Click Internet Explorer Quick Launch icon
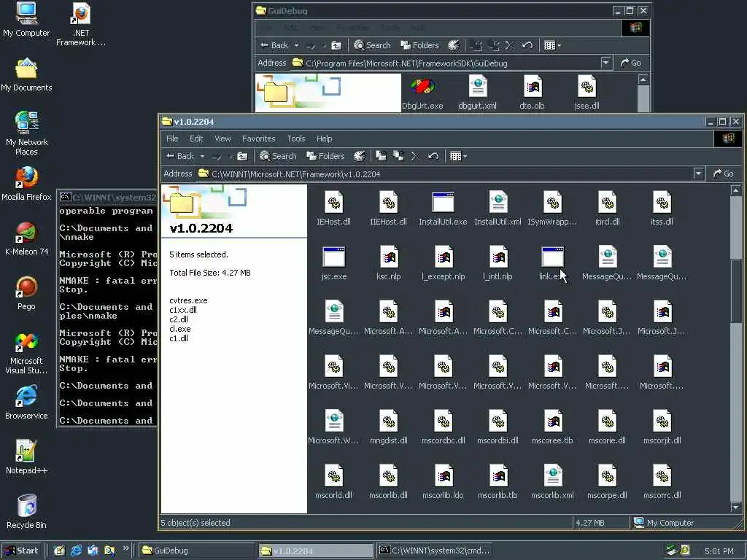 (x=76, y=551)
